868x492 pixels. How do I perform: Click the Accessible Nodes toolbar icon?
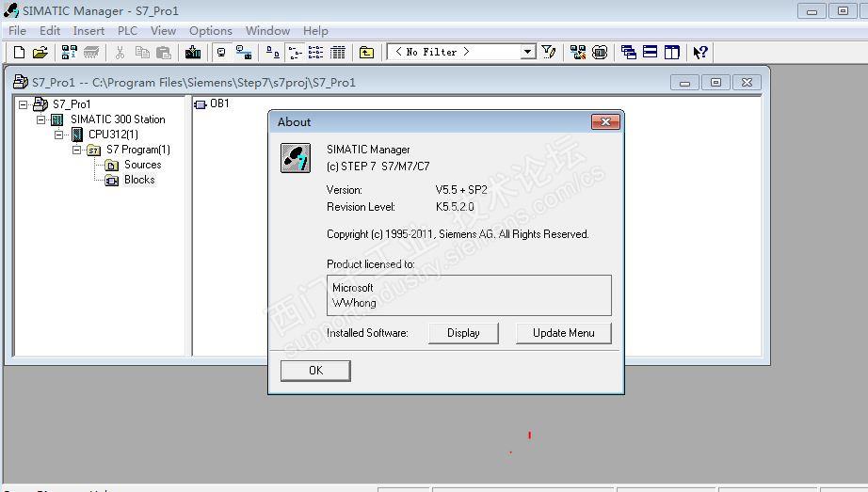tap(70, 53)
